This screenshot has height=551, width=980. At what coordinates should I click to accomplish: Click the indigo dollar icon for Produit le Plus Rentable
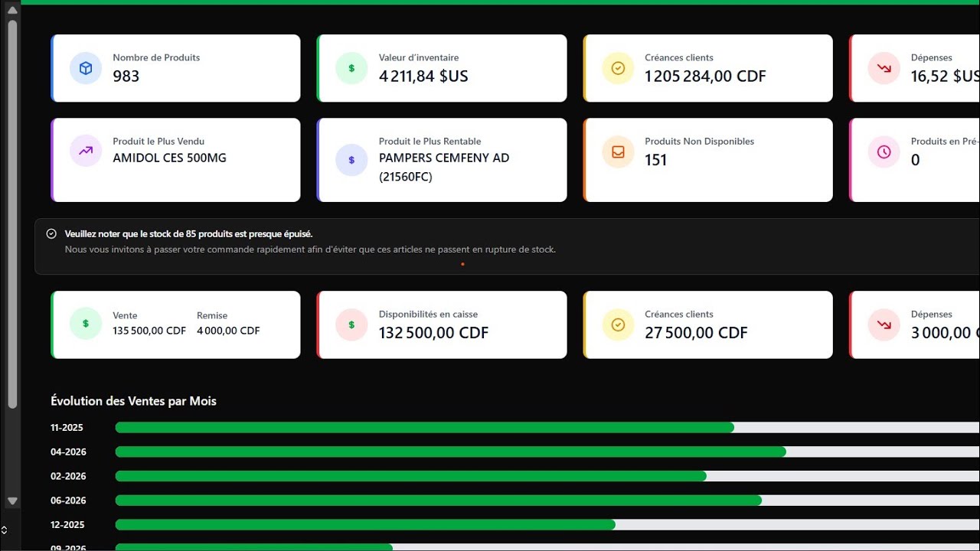coord(351,160)
